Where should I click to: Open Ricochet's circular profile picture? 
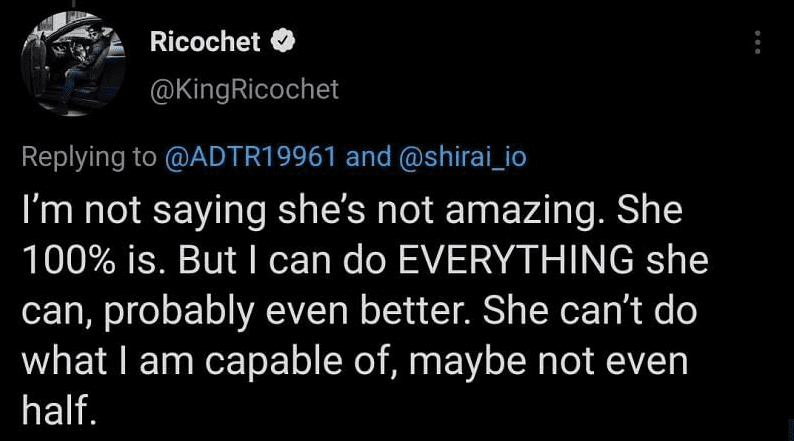pos(73,64)
